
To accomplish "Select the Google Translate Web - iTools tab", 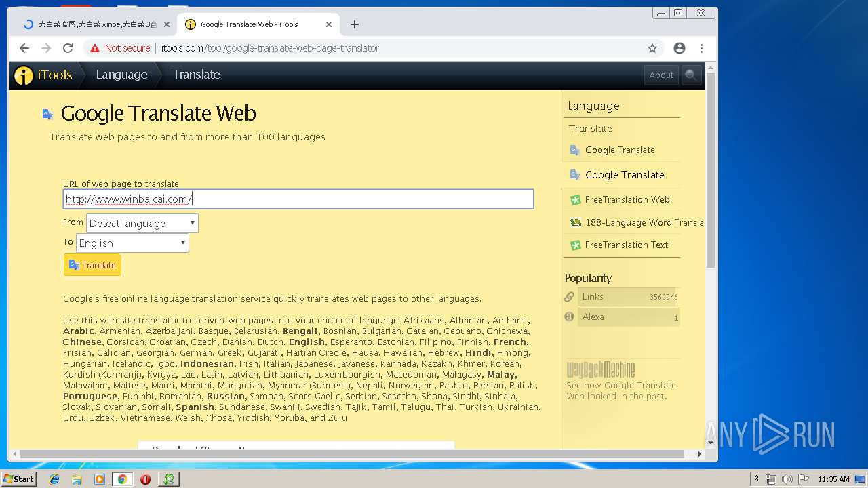I will 258,24.
